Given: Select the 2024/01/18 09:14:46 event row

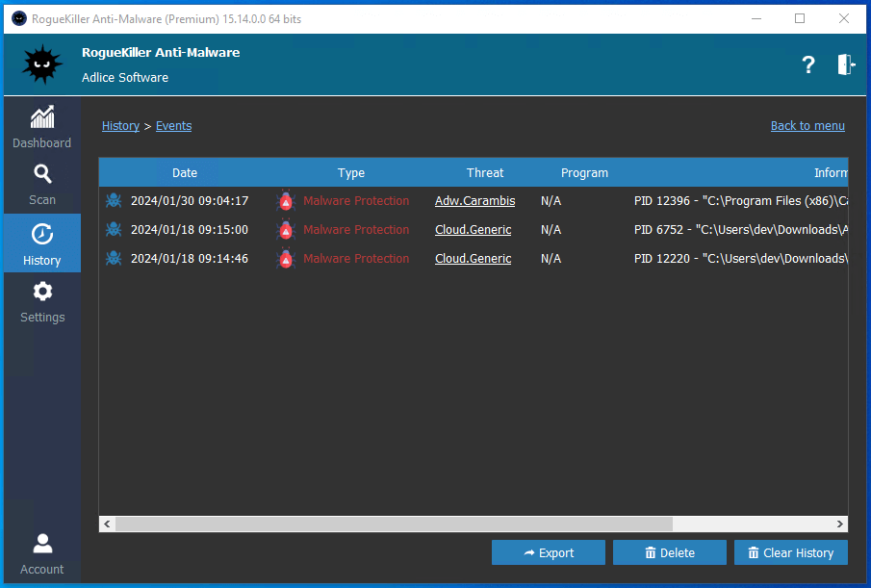Looking at the screenshot, I should 189,259.
